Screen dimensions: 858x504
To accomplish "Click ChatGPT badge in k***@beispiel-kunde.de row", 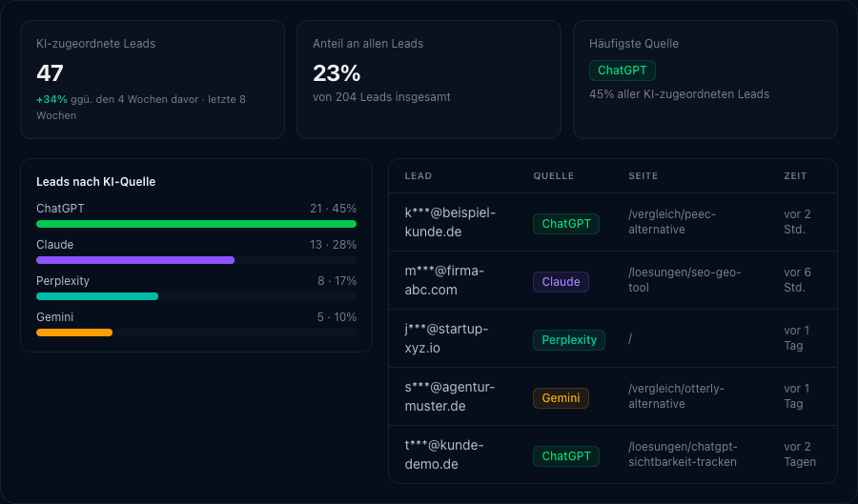I will pyautogui.click(x=566, y=224).
